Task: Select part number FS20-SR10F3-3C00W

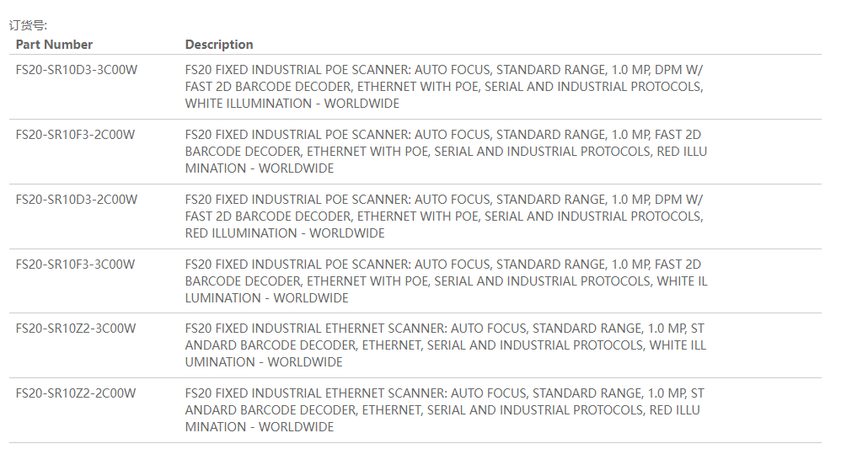Action: click(75, 265)
